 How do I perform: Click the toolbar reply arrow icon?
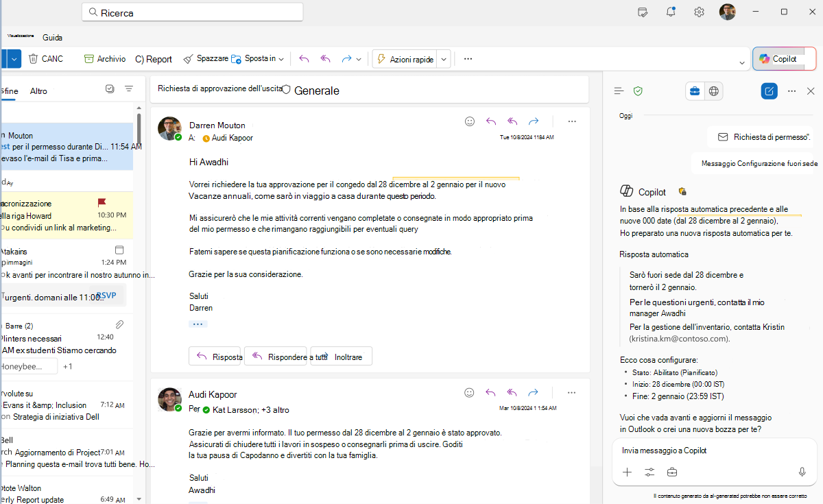click(305, 59)
